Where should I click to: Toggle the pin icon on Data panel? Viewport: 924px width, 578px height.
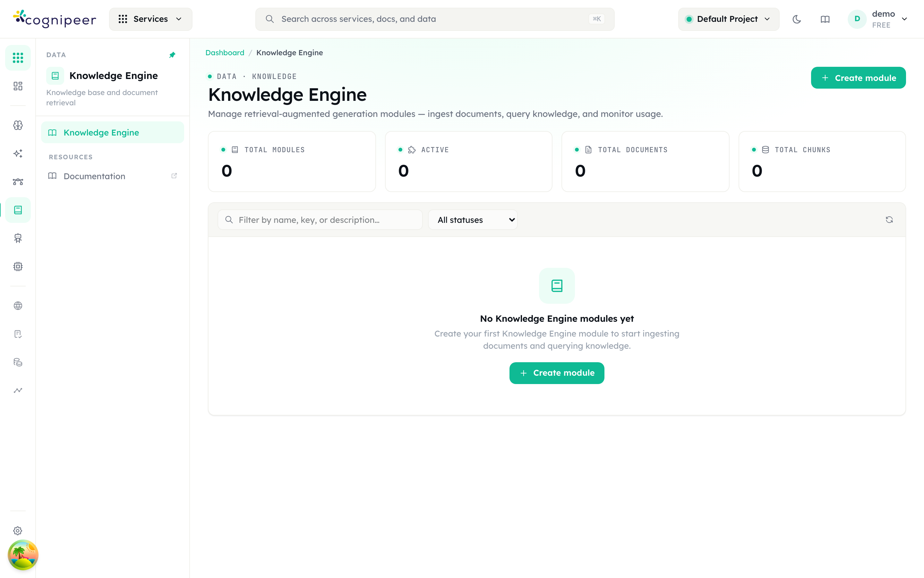click(172, 55)
